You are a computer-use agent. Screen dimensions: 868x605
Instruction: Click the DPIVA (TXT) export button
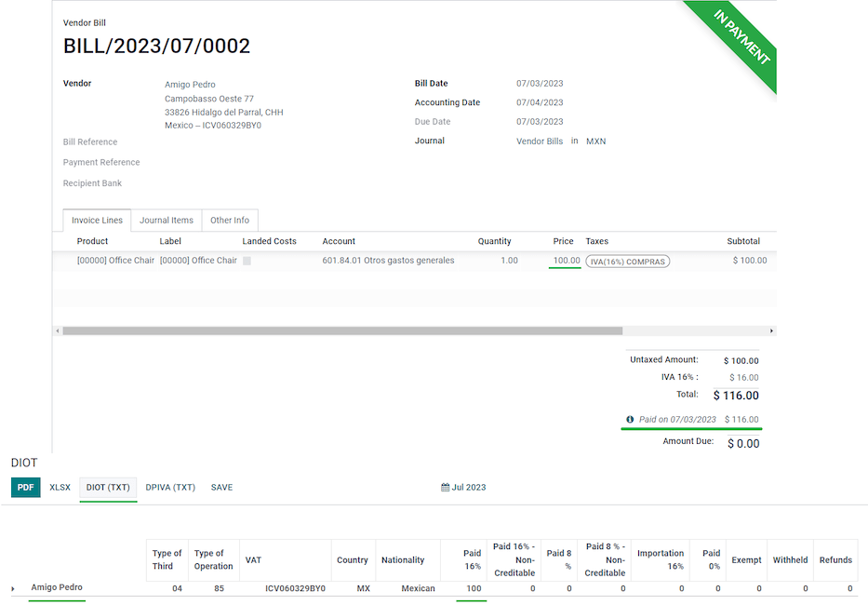point(170,488)
